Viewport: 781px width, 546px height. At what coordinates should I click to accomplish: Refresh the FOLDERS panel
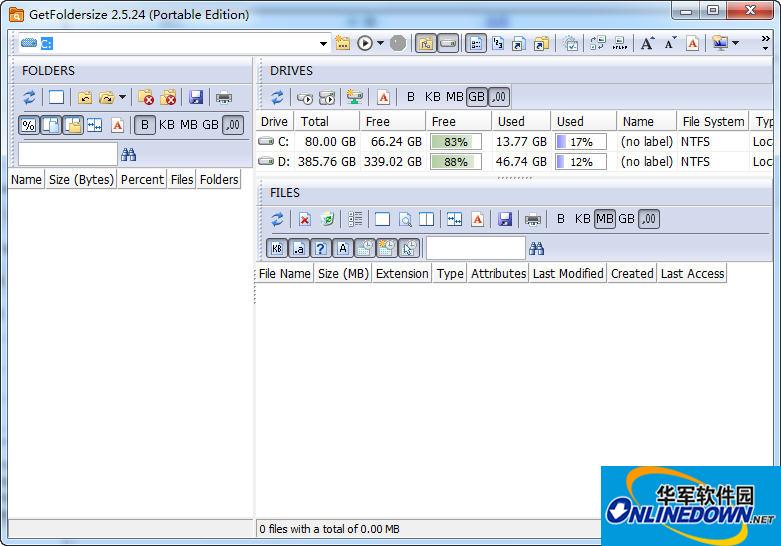[29, 97]
